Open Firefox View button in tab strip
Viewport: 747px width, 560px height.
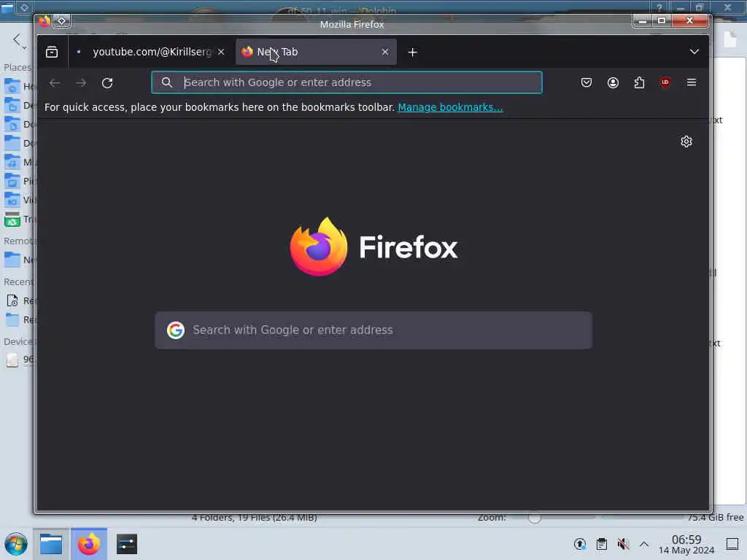52,52
